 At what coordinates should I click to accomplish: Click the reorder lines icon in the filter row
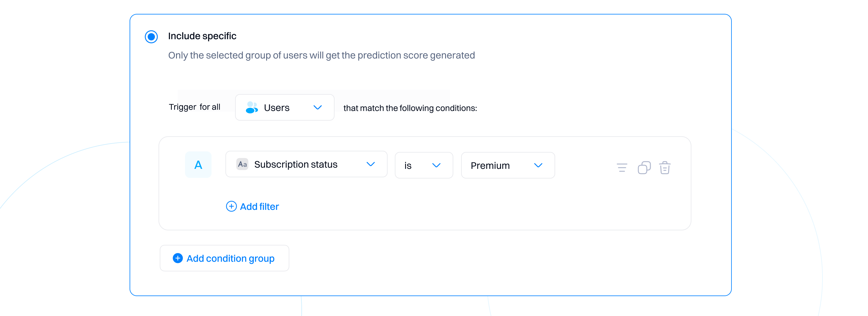click(622, 168)
